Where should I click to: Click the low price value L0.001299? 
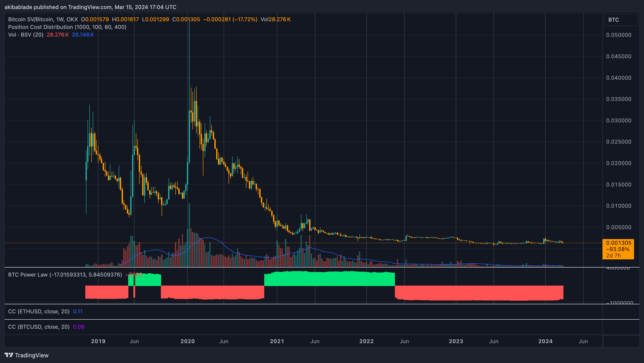click(155, 19)
